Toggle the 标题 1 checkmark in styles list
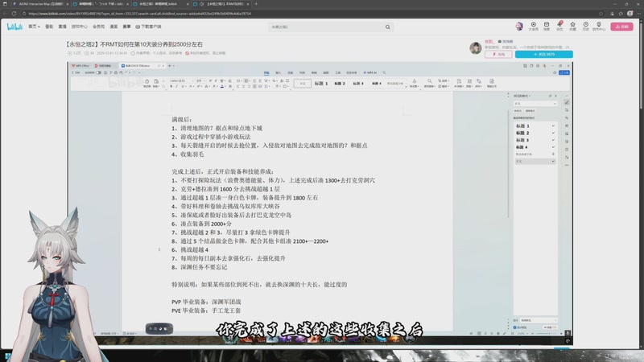Viewport: 644px width, 362px height. (x=553, y=126)
